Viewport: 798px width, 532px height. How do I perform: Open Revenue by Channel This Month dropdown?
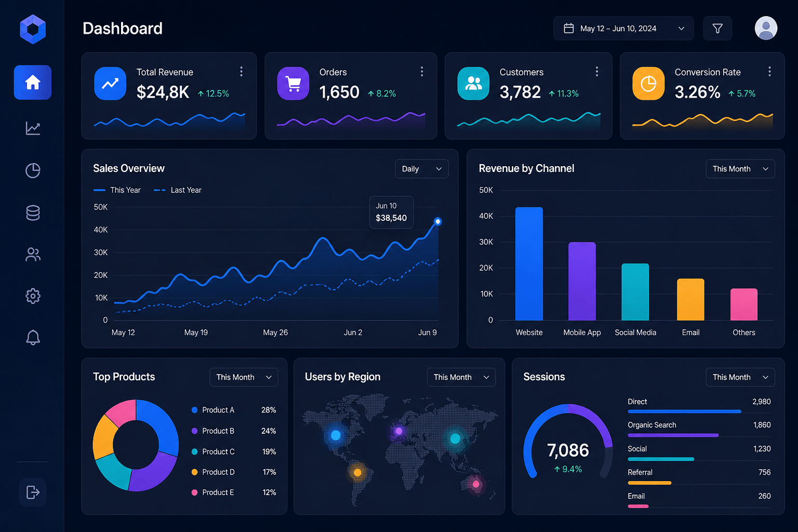(x=740, y=169)
